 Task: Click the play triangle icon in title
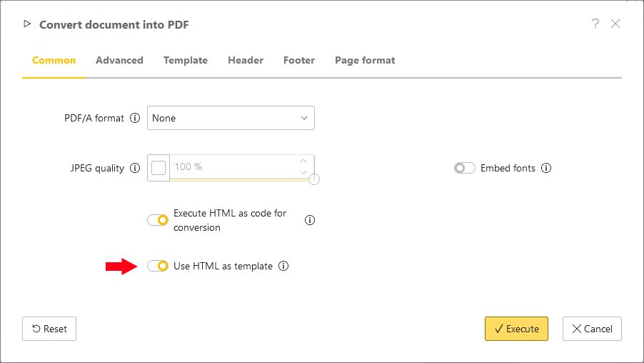27,24
